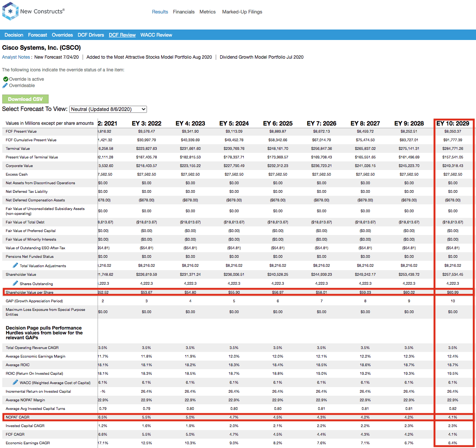The image size is (476, 448).
Task: Open the Select Forecast To View dropdown
Action: point(108,109)
